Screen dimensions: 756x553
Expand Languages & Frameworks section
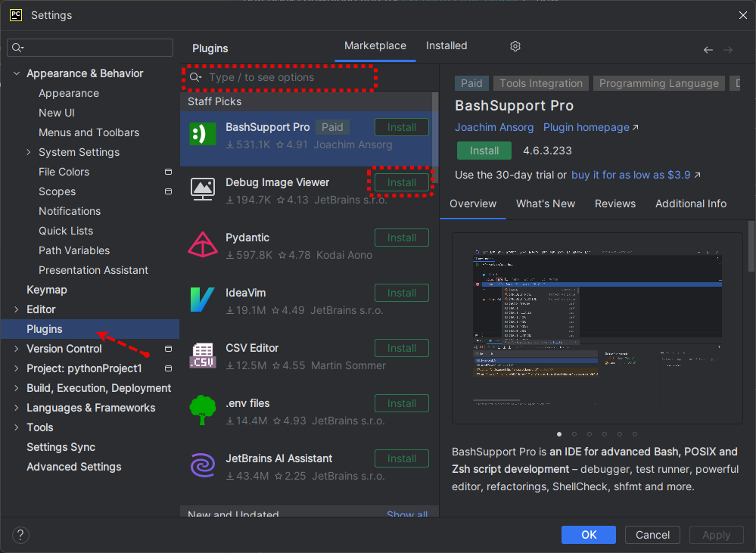pos(17,408)
